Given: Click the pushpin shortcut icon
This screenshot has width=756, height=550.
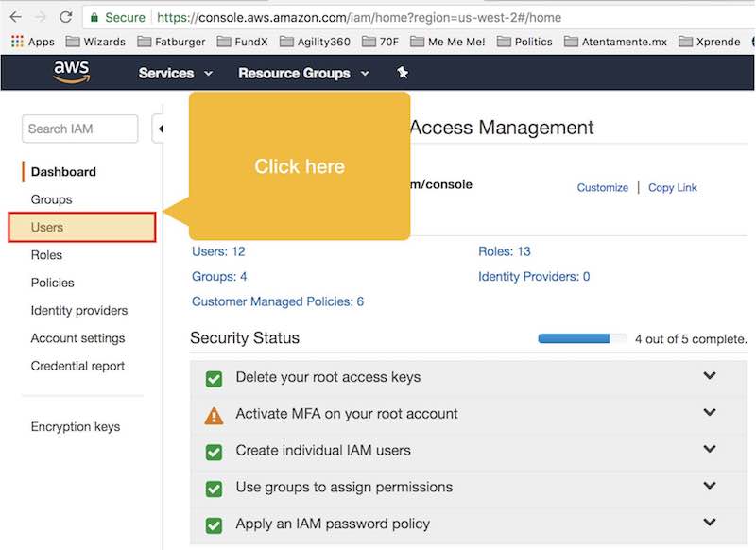Looking at the screenshot, I should [x=403, y=73].
